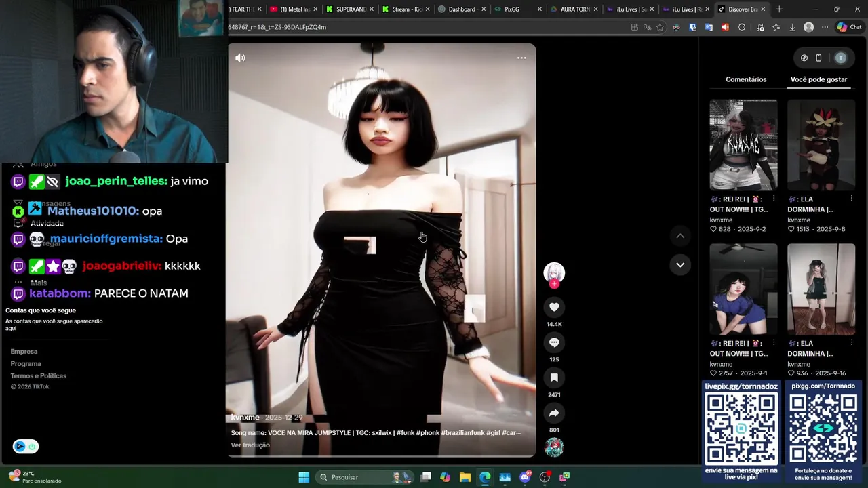Open Discord from the taskbar
868x488 pixels.
coord(525,477)
